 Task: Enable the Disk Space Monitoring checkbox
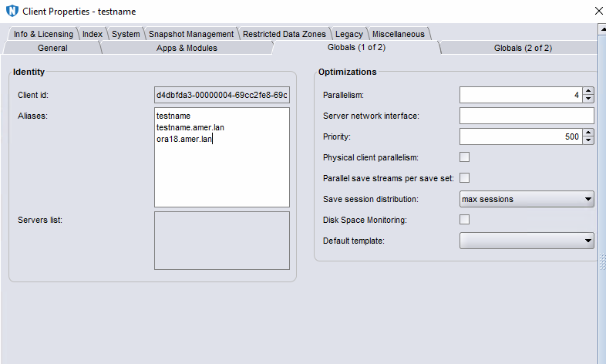click(465, 220)
